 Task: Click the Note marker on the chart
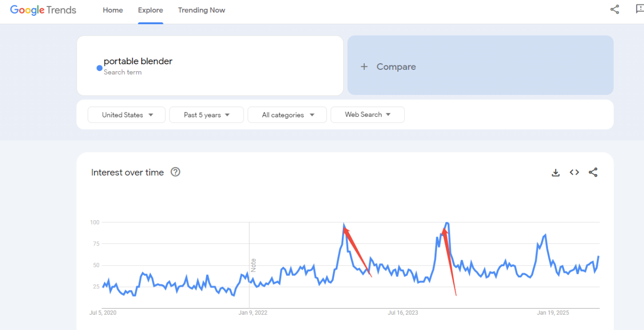[253, 265]
